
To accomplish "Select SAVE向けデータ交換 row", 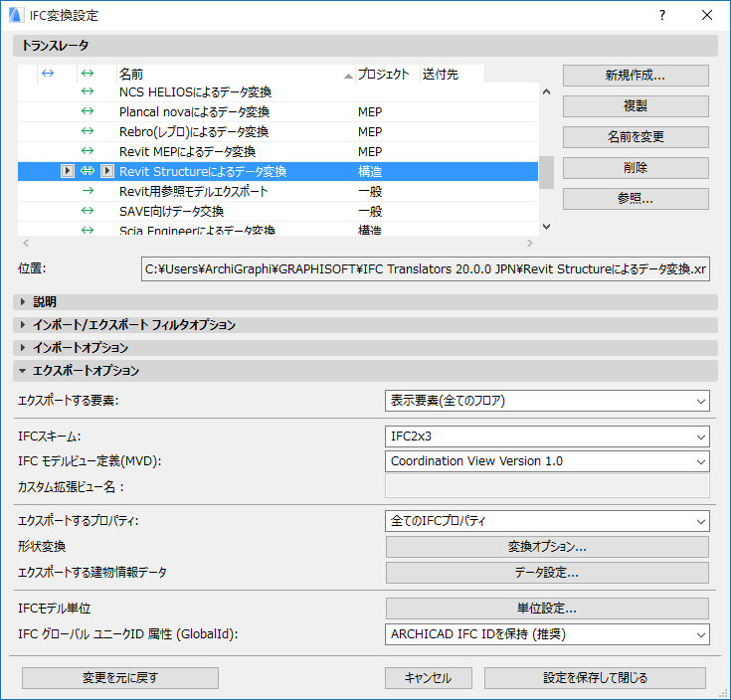I will tap(277, 212).
